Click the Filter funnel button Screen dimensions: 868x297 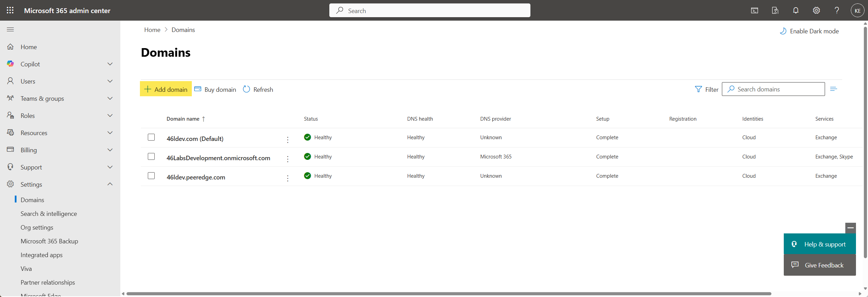[x=706, y=89]
